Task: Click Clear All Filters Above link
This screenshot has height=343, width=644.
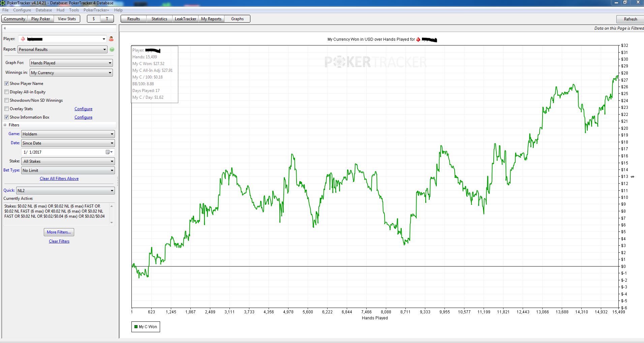Action: point(59,179)
